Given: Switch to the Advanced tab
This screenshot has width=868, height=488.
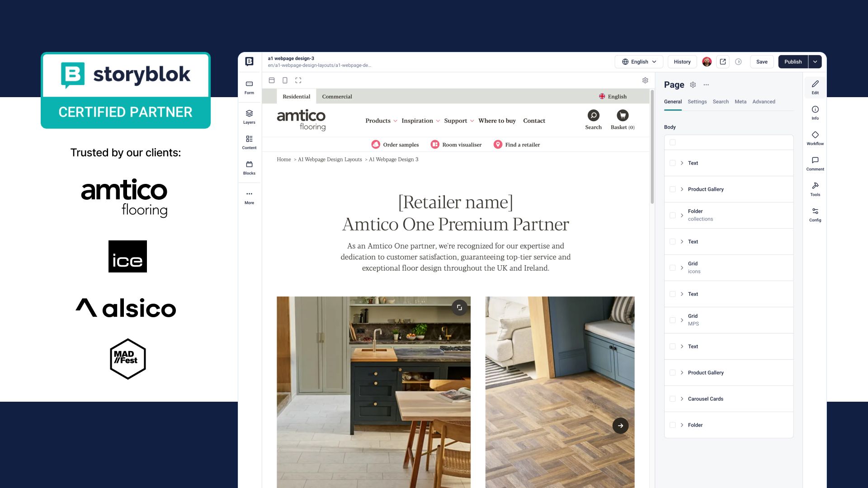Looking at the screenshot, I should click(x=764, y=102).
